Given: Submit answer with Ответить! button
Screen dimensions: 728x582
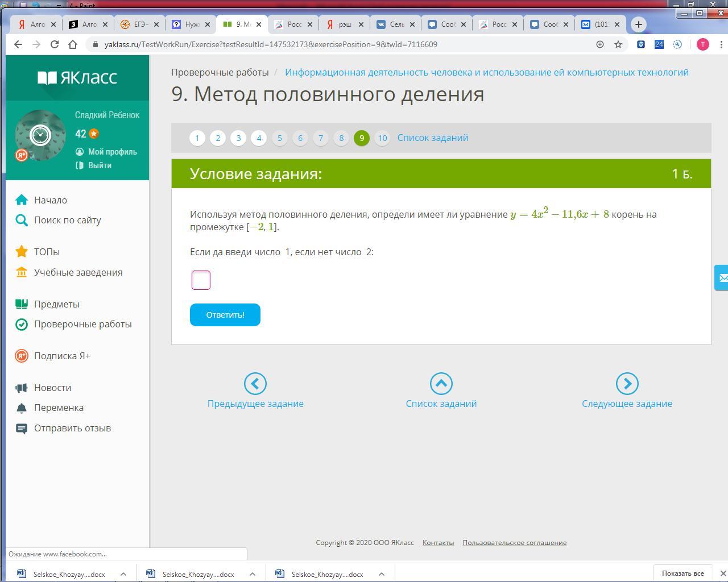Looking at the screenshot, I should pos(225,315).
